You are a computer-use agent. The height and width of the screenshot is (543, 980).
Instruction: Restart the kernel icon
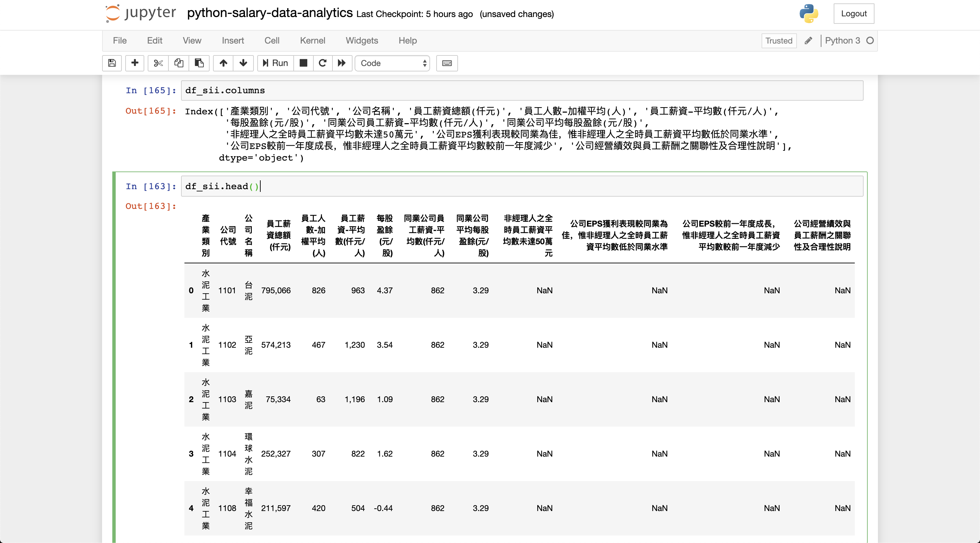pyautogui.click(x=323, y=63)
